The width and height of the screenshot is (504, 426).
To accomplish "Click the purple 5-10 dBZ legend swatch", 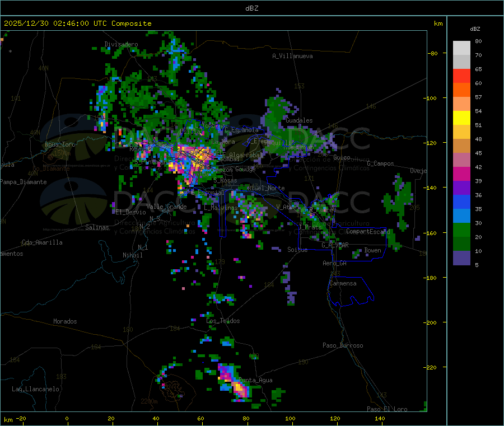I will [461, 258].
